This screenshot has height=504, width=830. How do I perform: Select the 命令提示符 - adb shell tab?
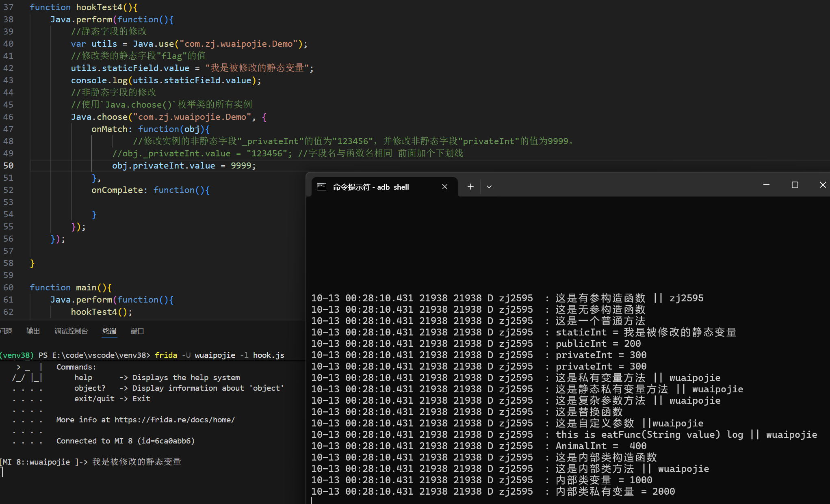click(371, 187)
